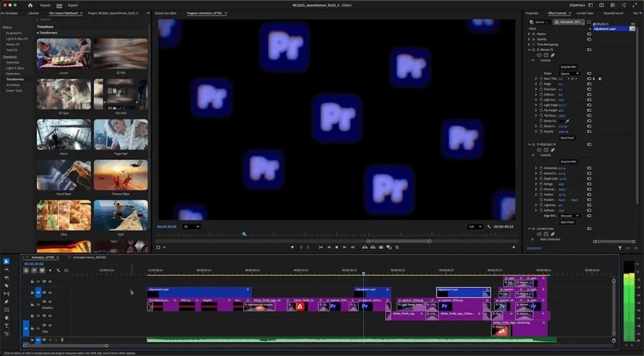644x356 pixels.
Task: Toggle visibility eye for track V5
Action: [50, 281]
